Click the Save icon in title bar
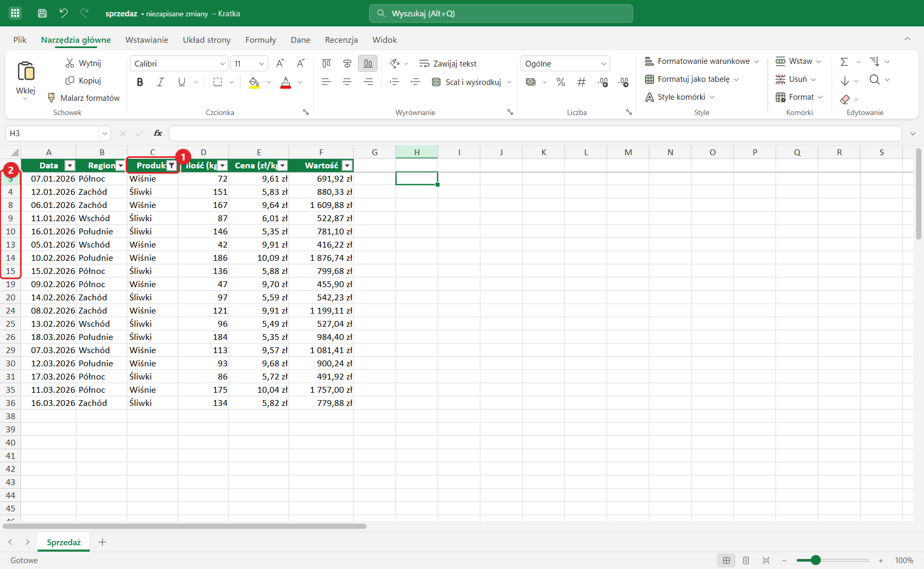The width and height of the screenshot is (924, 569). click(42, 13)
